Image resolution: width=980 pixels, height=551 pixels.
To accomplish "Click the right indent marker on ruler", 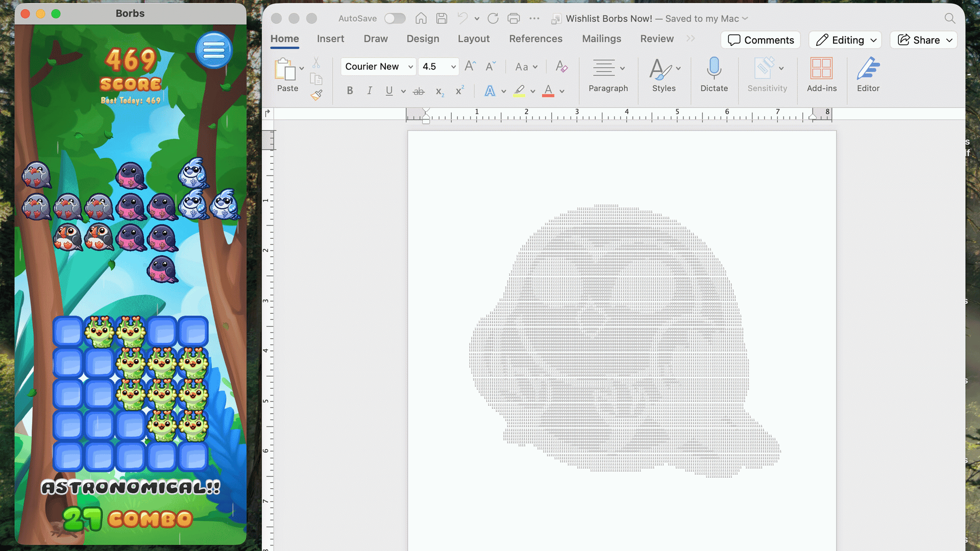I will coord(813,117).
